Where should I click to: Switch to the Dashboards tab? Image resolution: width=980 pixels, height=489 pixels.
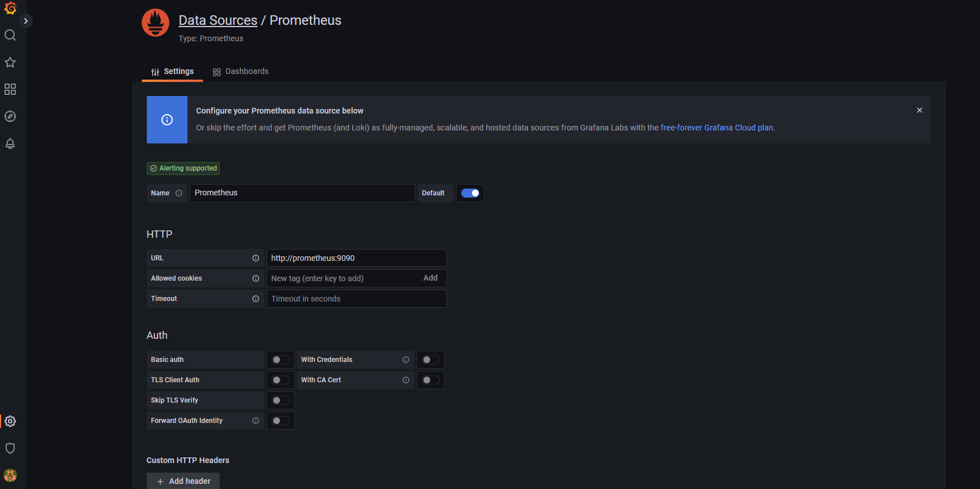[240, 71]
